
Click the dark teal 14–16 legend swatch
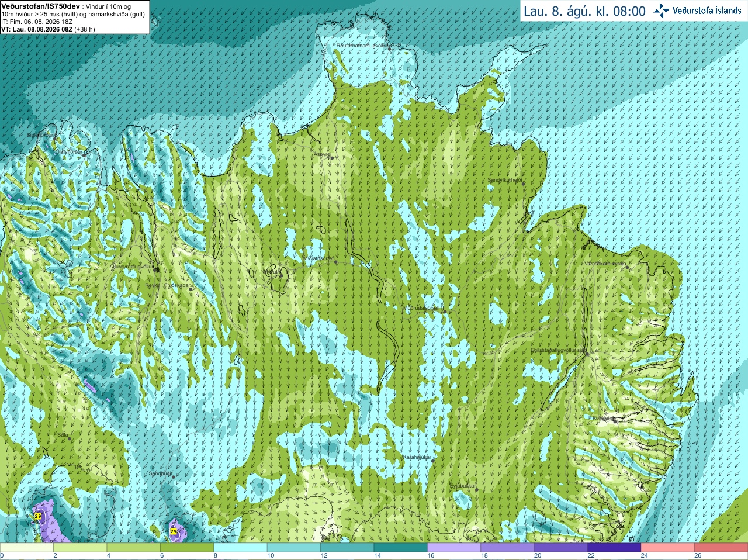pyautogui.click(x=401, y=548)
